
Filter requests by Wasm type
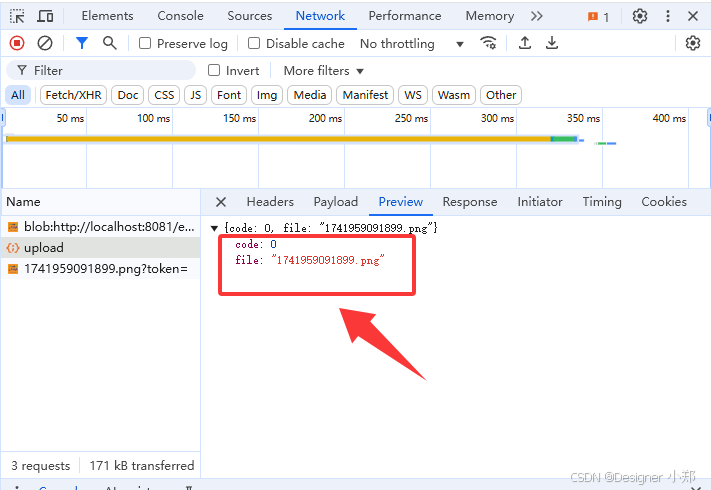[453, 95]
